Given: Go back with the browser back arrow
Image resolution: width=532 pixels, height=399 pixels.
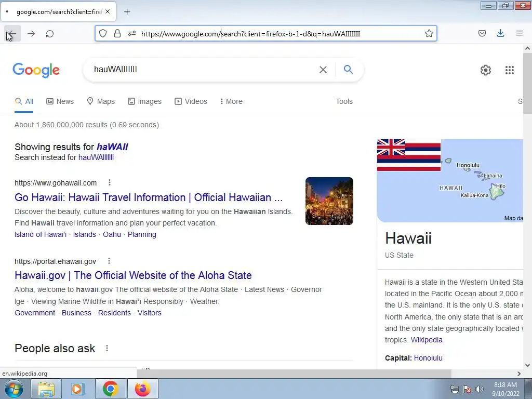Looking at the screenshot, I should point(12,34).
